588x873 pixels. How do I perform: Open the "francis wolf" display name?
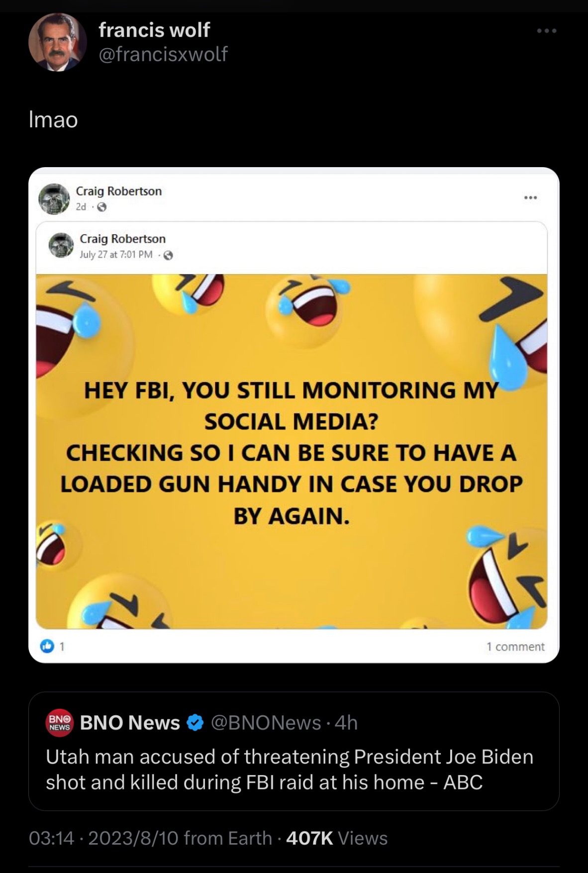(154, 30)
